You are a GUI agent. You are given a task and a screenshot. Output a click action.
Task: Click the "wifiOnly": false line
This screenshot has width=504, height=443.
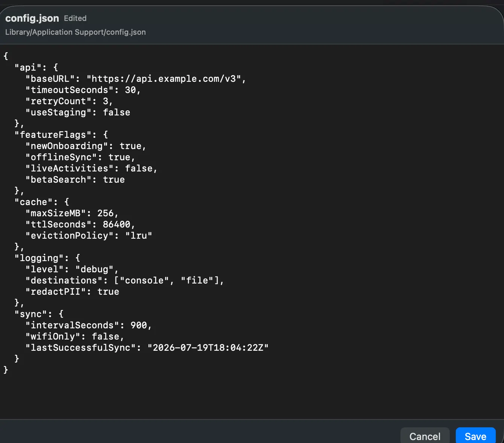75,337
